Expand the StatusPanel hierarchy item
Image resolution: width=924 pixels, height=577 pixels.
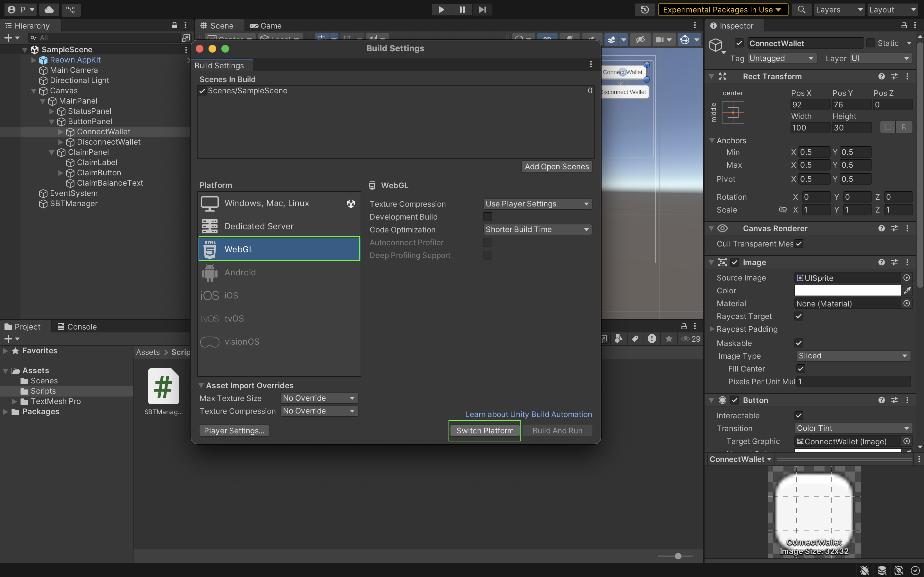pyautogui.click(x=52, y=112)
